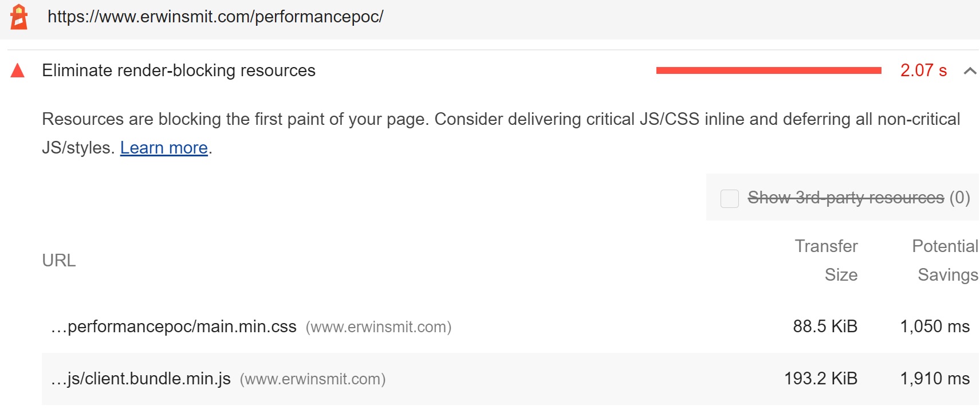Viewport: 980px width, 413px height.
Task: Click the red warning triangle icon
Action: (18, 70)
